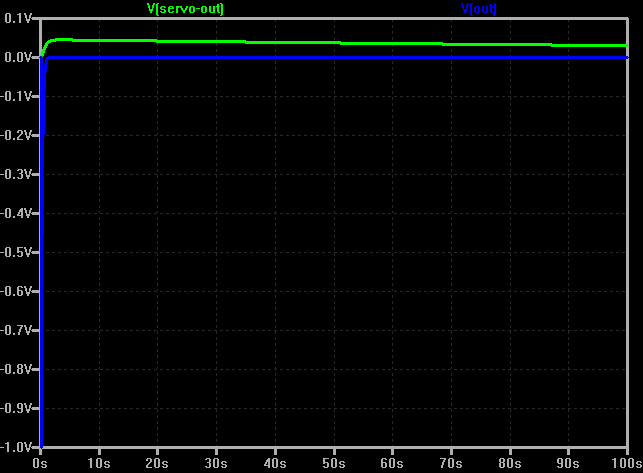Click the 50s time axis label
This screenshot has height=473, width=643.
pos(333,464)
